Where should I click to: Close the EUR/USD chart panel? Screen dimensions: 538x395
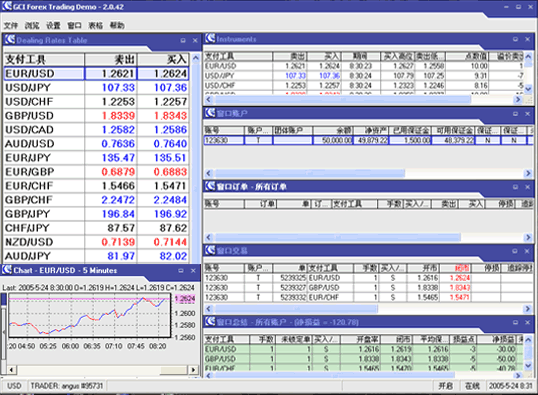pyautogui.click(x=193, y=271)
